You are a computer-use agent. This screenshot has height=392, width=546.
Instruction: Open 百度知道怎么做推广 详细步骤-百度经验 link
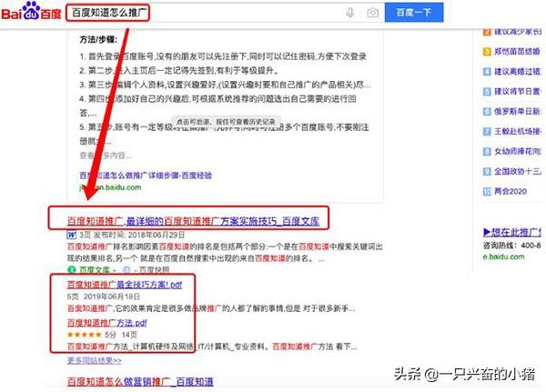click(x=146, y=176)
